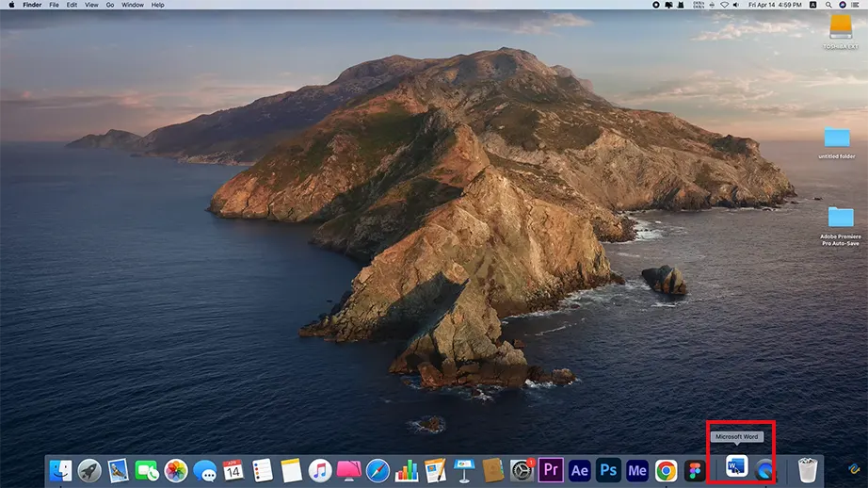868x488 pixels.
Task: Open Messages from the Dock
Action: coord(205,471)
